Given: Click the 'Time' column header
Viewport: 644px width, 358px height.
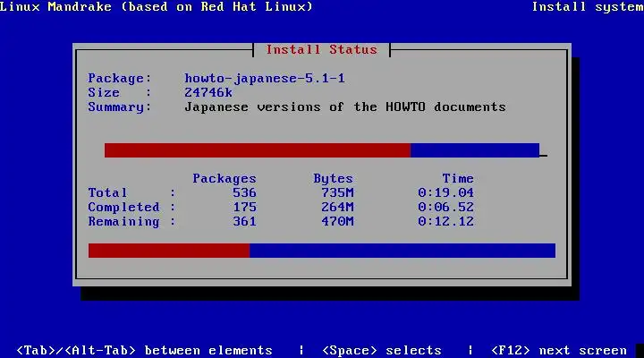Looking at the screenshot, I should [458, 178].
